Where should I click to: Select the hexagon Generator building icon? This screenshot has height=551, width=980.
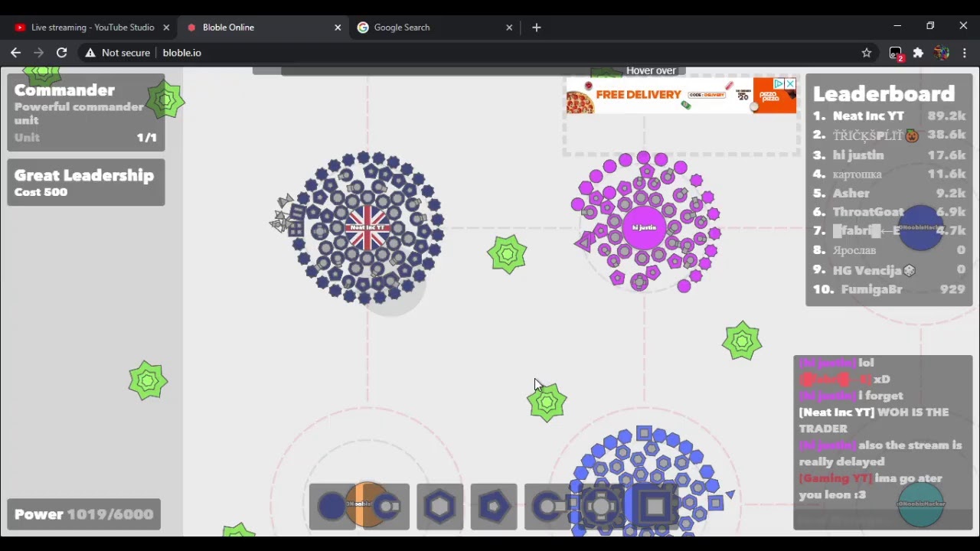click(440, 507)
